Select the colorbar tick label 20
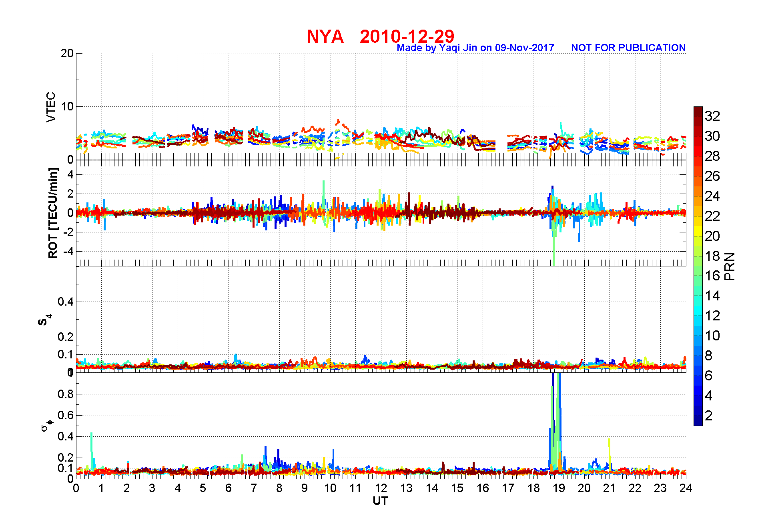Viewport: 762px width, 532px height. click(712, 236)
